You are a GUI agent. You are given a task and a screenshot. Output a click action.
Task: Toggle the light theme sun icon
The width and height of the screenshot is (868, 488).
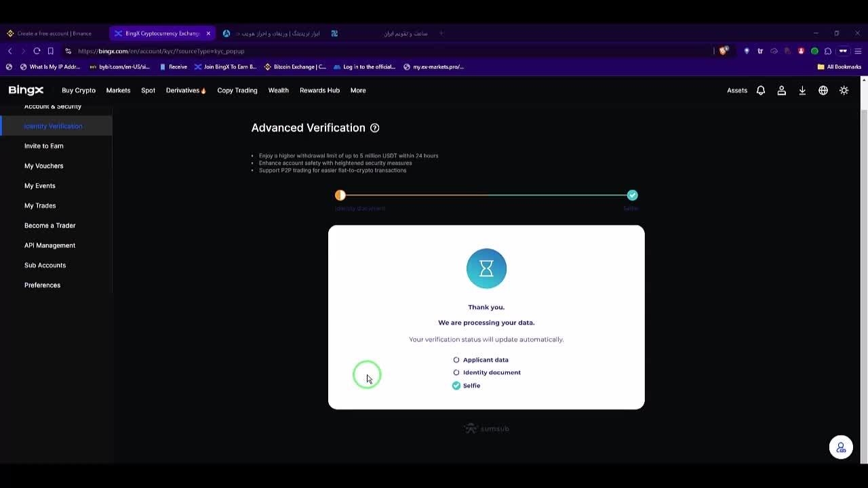pyautogui.click(x=844, y=91)
